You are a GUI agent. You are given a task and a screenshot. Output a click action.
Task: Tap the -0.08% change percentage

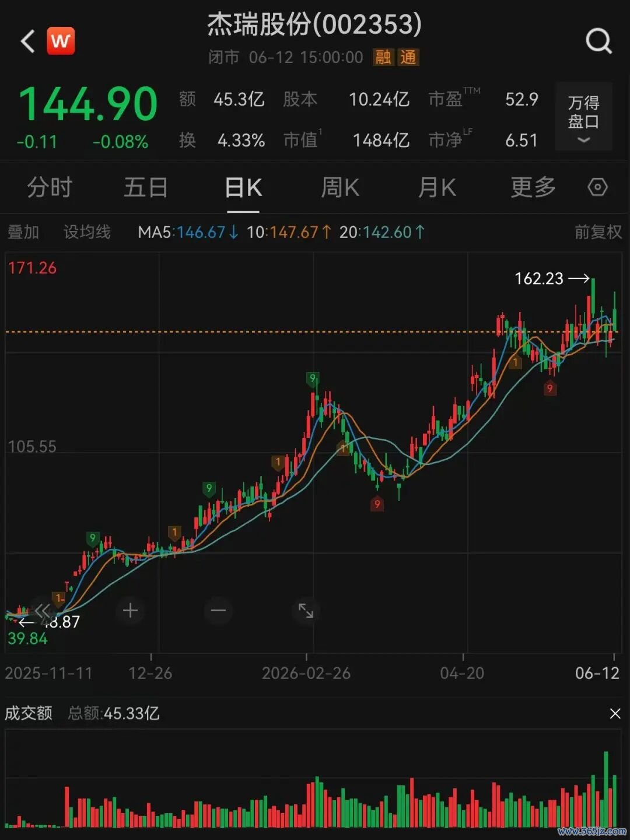[121, 142]
